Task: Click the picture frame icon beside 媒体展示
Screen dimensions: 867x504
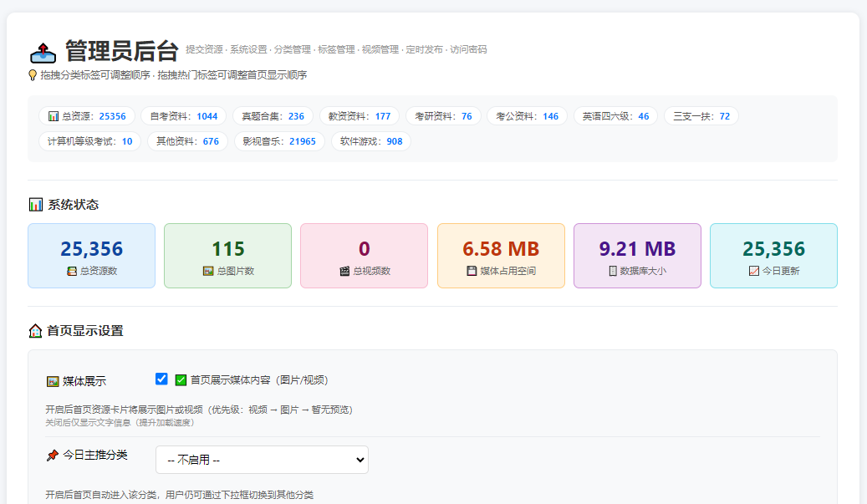Action: [53, 381]
